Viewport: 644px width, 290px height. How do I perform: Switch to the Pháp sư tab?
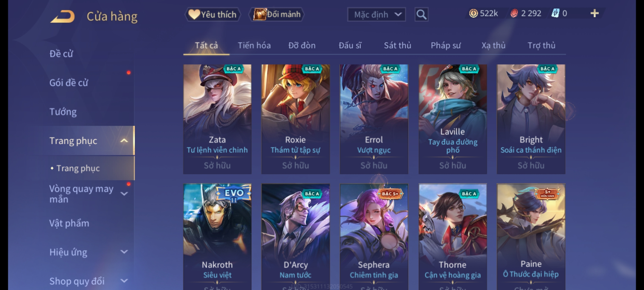pos(445,45)
